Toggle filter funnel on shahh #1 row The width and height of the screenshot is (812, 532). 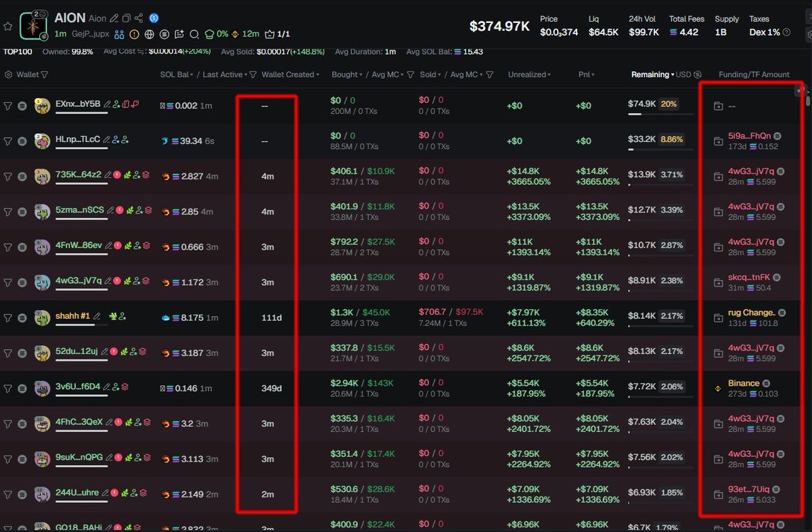pos(8,317)
